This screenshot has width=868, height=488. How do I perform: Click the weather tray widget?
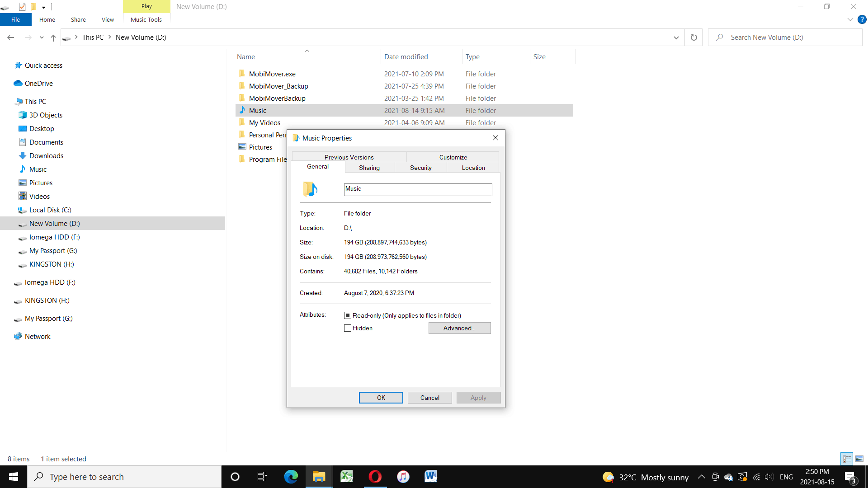click(x=646, y=477)
